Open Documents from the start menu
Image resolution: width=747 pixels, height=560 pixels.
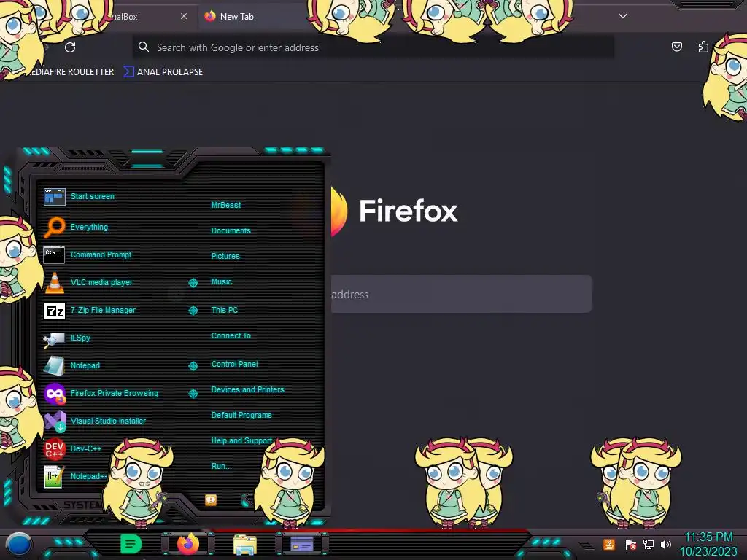(x=231, y=230)
